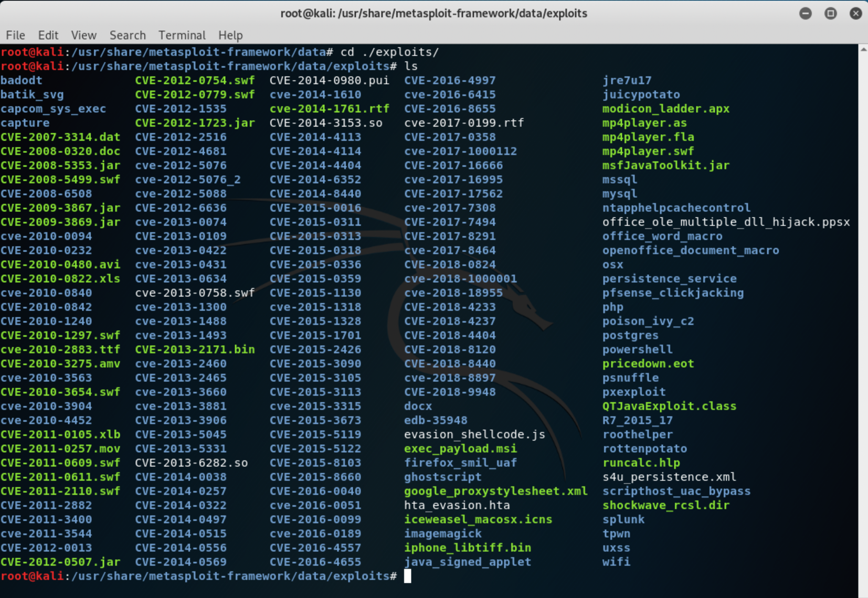
Task: Click the entry 'CVE-2014-0569'
Action: click(x=181, y=562)
